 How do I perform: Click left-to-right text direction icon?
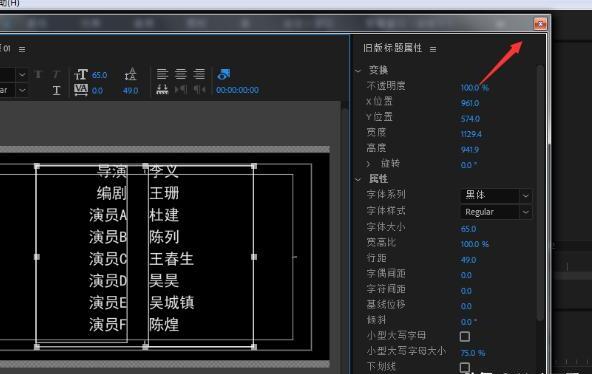pos(180,90)
